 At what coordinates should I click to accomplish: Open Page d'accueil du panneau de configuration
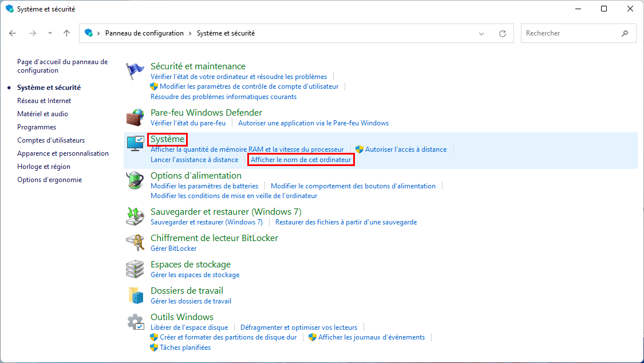(x=62, y=66)
